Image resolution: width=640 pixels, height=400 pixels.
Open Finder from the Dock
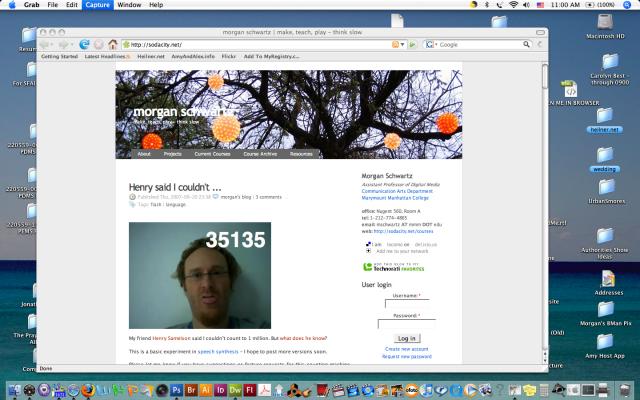tap(15, 390)
